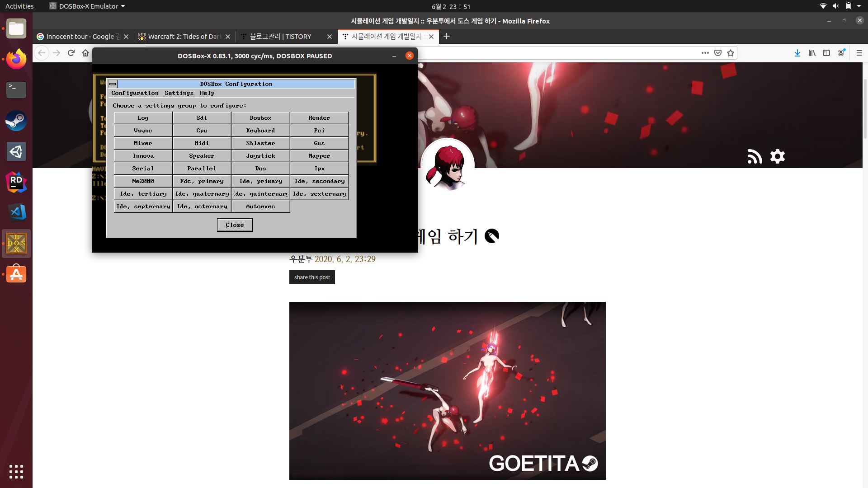
Task: Click the Firefox downloads arrow icon
Action: (797, 53)
